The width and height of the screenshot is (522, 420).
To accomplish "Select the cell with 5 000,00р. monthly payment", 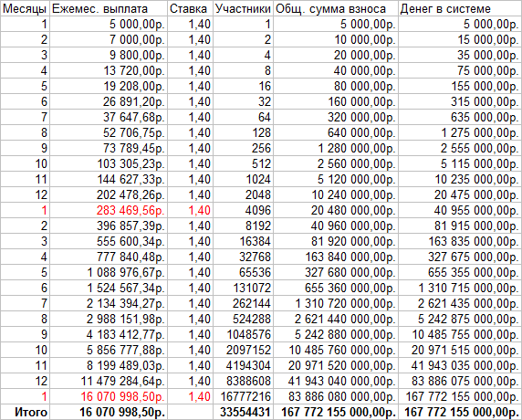I will tap(109, 25).
